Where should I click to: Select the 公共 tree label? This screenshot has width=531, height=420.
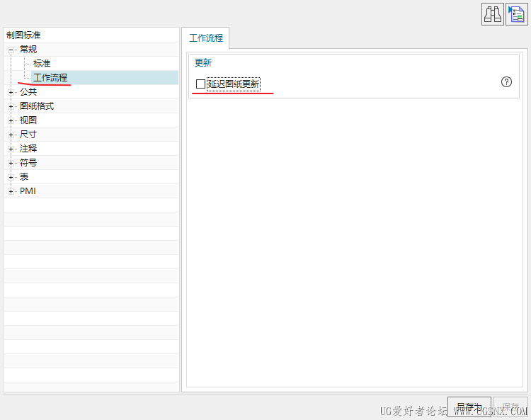point(28,92)
